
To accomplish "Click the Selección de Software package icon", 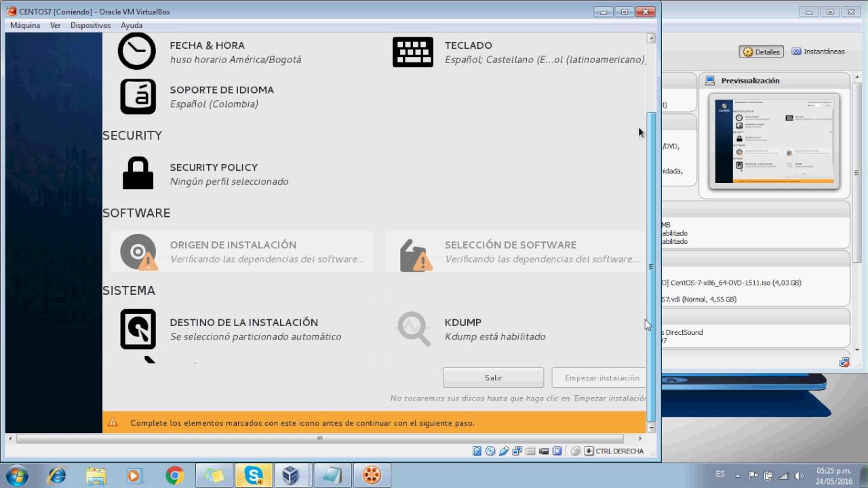I will 416,255.
